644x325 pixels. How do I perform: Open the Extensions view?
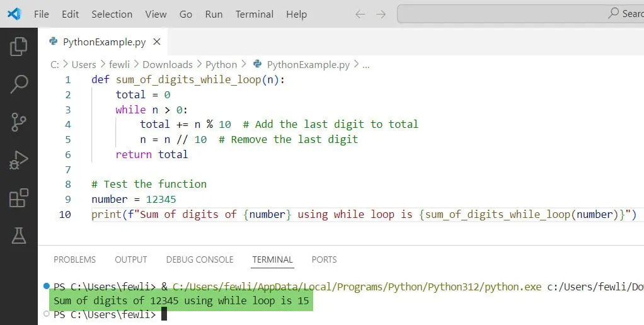[x=19, y=198]
